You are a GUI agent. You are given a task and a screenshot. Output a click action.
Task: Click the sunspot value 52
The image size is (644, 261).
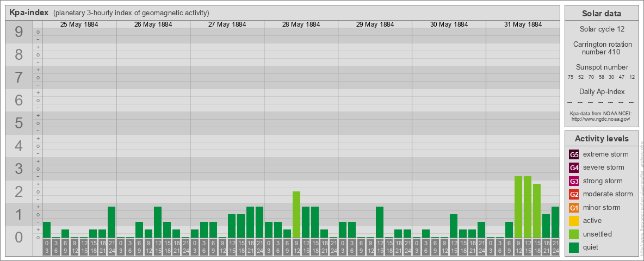581,77
